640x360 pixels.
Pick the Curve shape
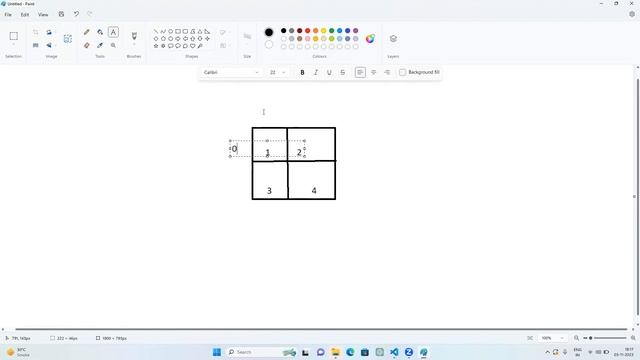163,31
